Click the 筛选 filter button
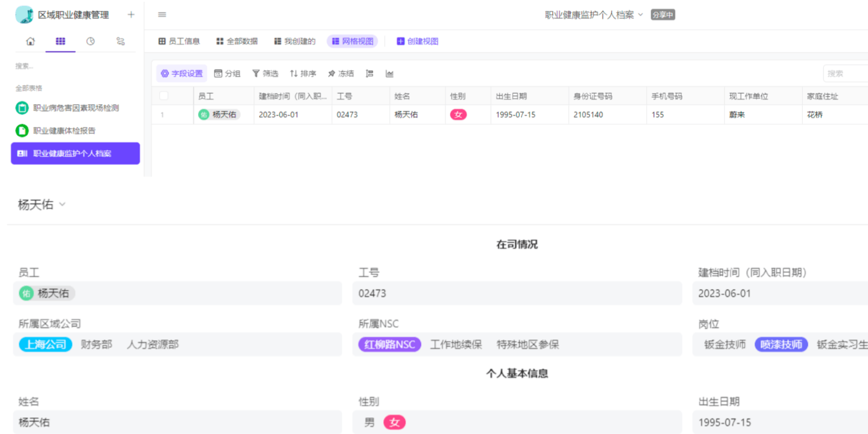Viewport: 868px width, 434px height. tap(265, 74)
